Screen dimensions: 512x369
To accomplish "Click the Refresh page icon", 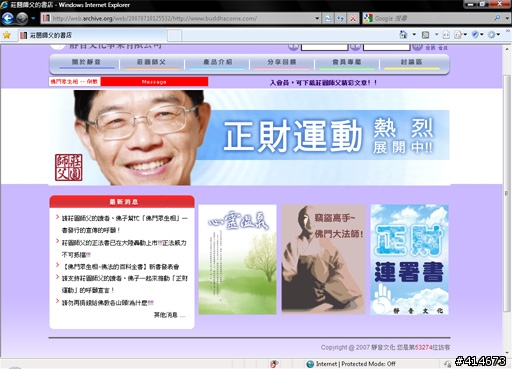I will pyautogui.click(x=340, y=18).
